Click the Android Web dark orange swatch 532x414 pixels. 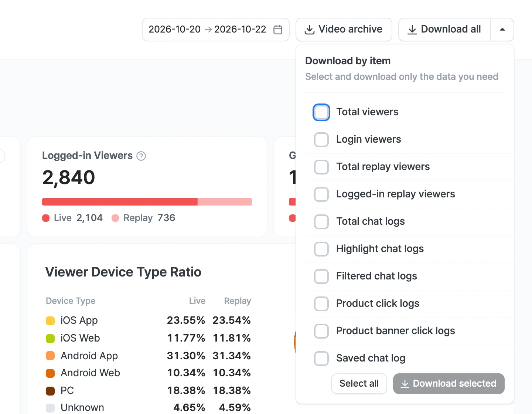click(50, 373)
